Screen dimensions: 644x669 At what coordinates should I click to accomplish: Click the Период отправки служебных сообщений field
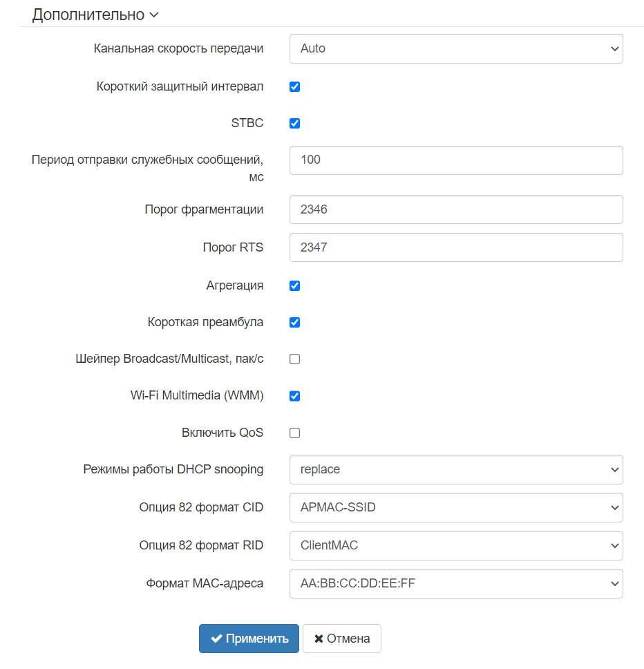456,160
